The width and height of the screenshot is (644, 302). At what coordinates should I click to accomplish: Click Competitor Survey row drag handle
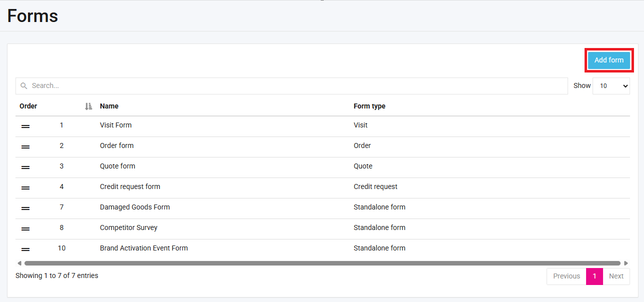point(25,229)
